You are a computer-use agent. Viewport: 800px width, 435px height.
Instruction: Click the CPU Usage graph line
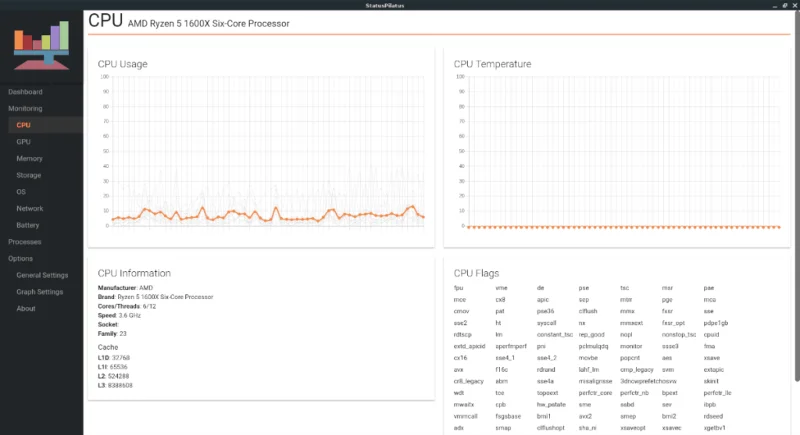pyautogui.click(x=268, y=215)
